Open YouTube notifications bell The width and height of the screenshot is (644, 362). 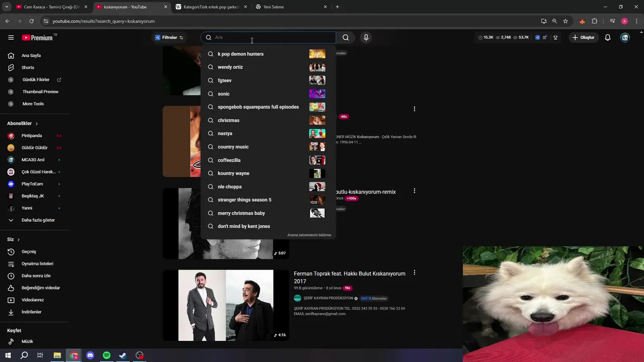click(608, 37)
